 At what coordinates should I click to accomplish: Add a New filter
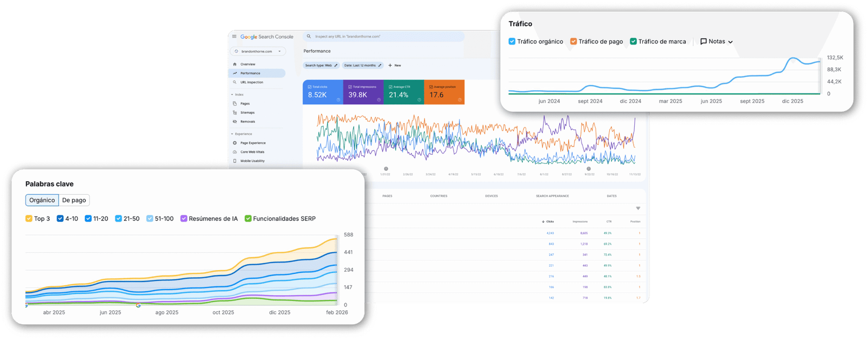point(394,66)
